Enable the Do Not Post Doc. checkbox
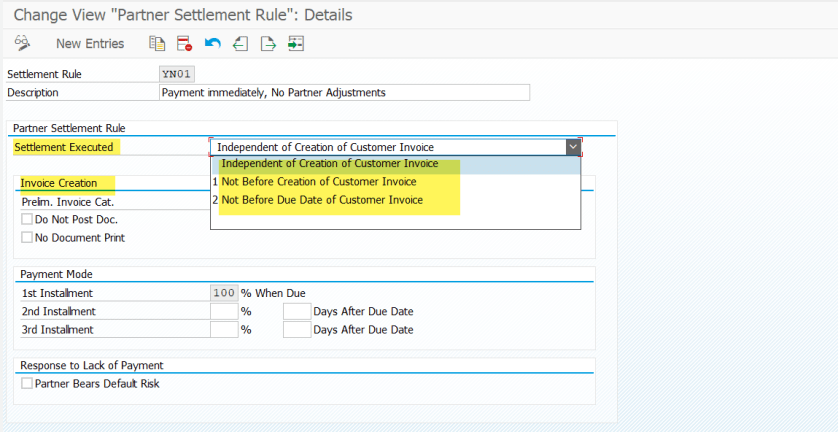Image resolution: width=838 pixels, height=432 pixels. tap(27, 219)
